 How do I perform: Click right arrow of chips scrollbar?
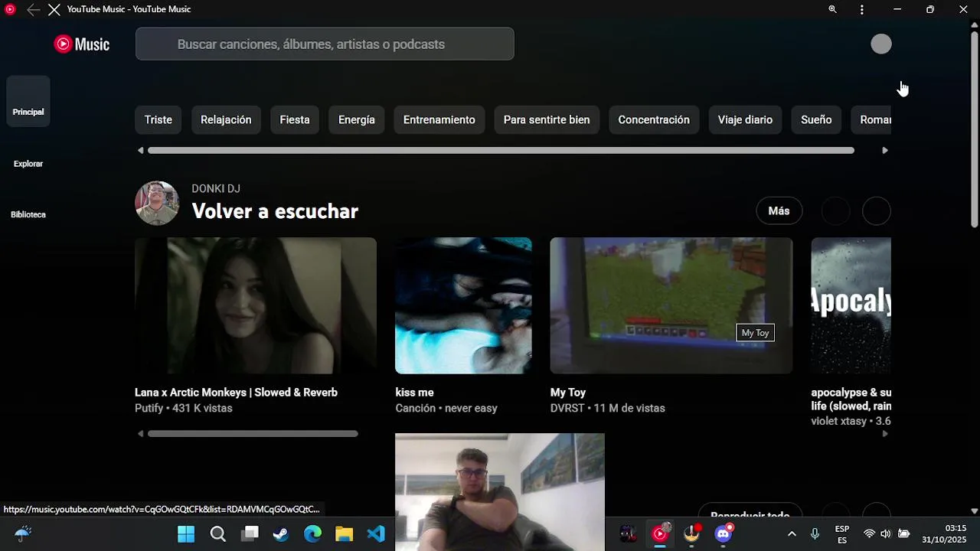pyautogui.click(x=885, y=151)
